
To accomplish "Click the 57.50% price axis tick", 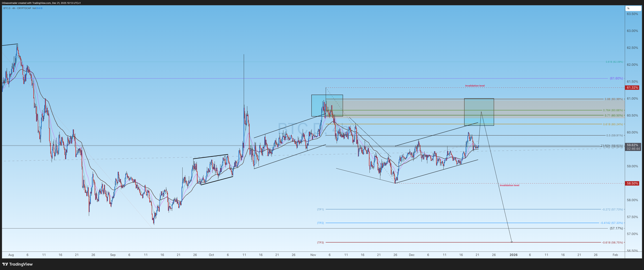I will tap(632, 217).
